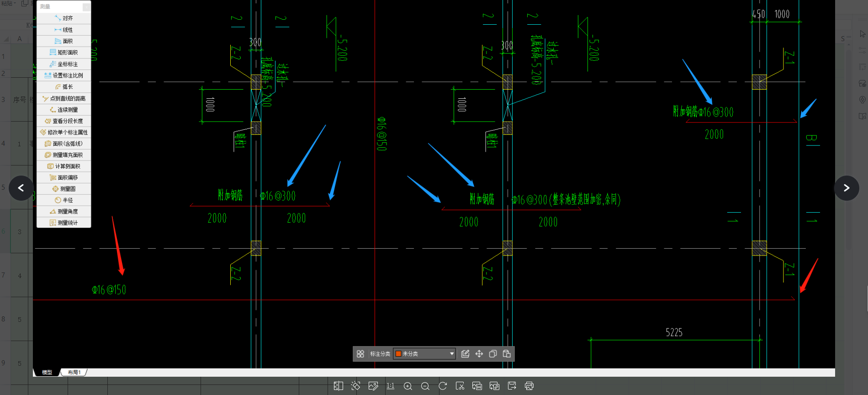
Task: Go to next image with right arrow
Action: click(847, 188)
